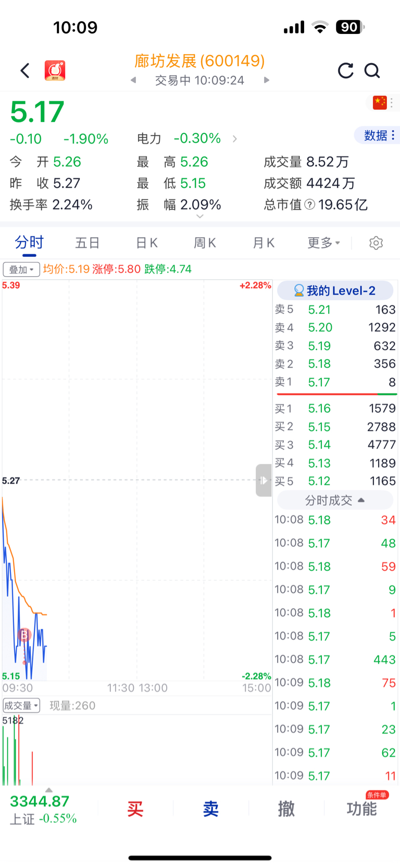The width and height of the screenshot is (400, 868).
Task: Select 买4 price 5.13 row
Action: click(335, 463)
